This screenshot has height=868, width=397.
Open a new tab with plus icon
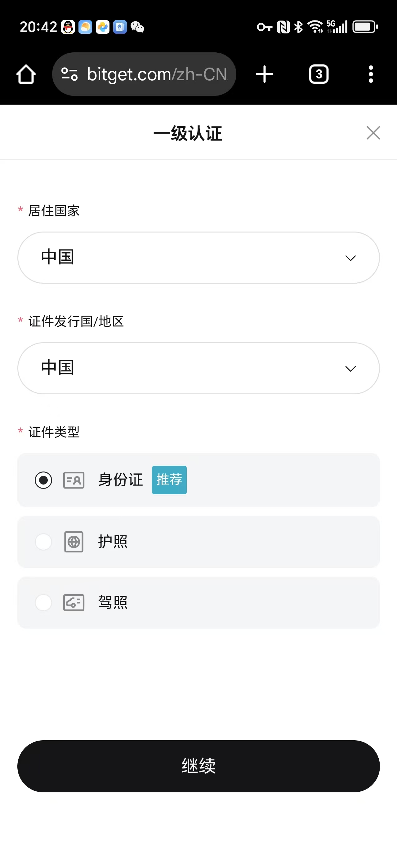point(265,74)
